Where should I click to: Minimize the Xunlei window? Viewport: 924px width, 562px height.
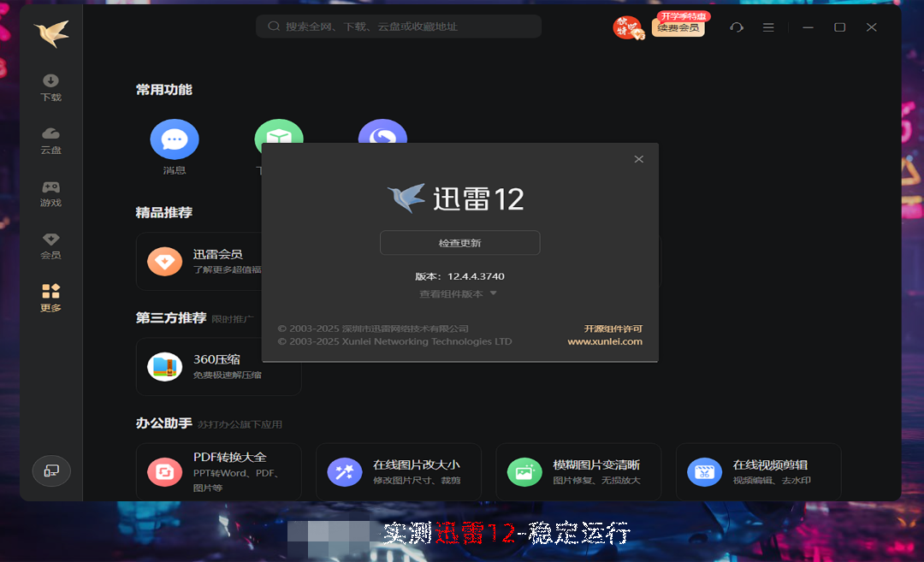[x=808, y=27]
